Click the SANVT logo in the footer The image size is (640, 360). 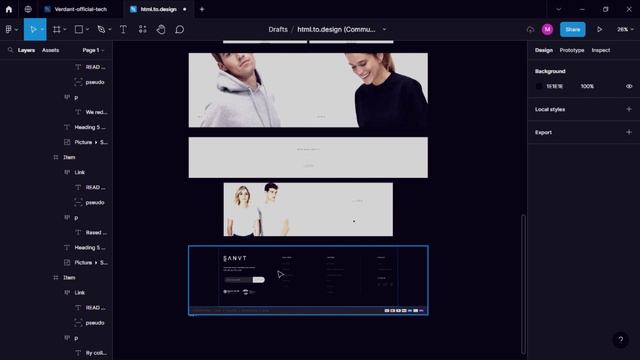coord(235,258)
